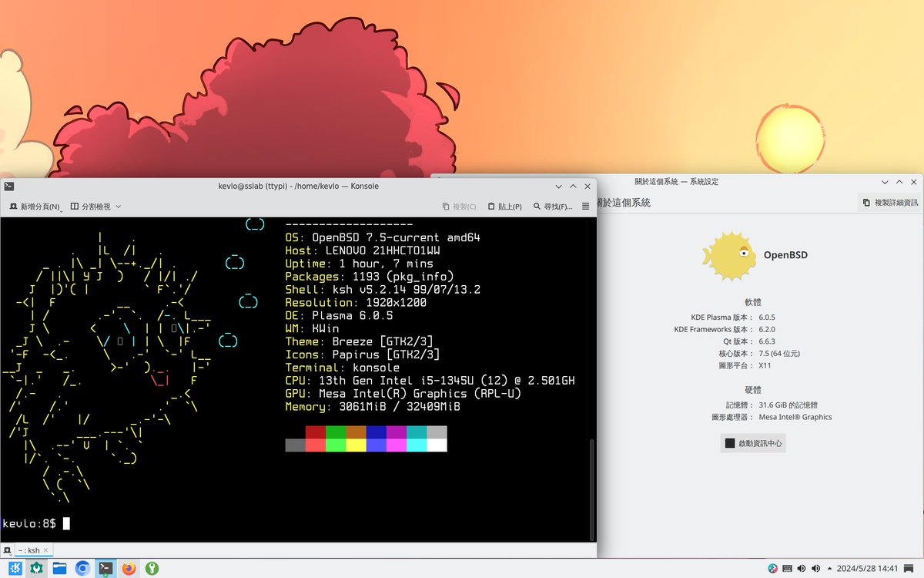Click KDE Plasma 版本 value 6.0.5
Viewport: 924px width, 578px height.
766,317
